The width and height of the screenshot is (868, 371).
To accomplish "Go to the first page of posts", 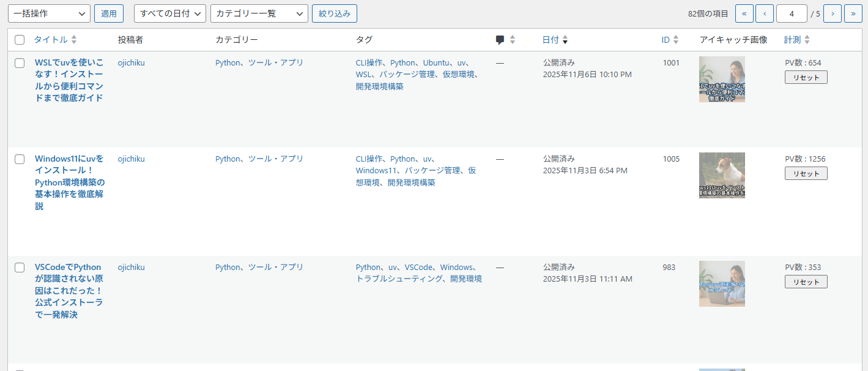I will tap(744, 13).
